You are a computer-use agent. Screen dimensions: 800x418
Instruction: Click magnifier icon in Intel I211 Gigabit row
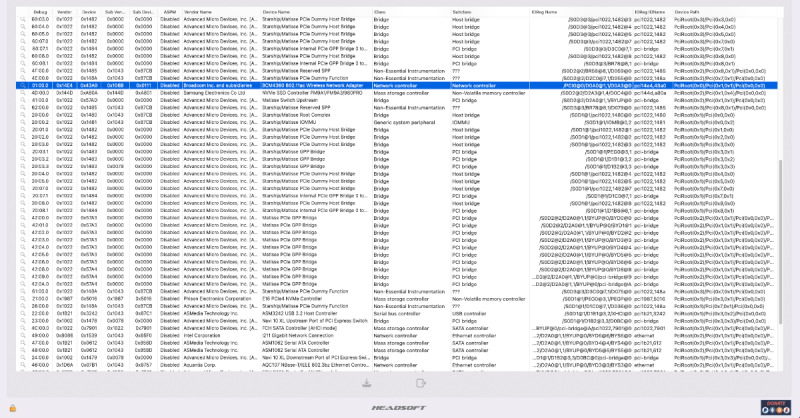pos(23,335)
